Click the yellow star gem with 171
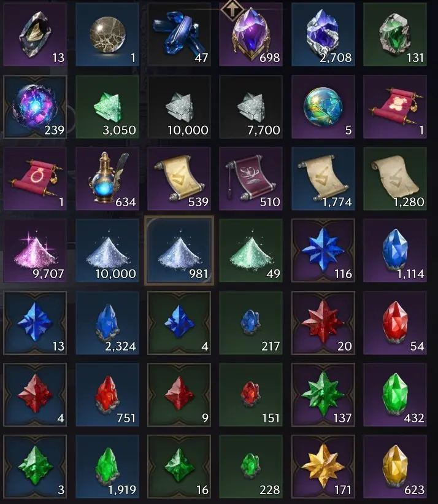Viewport: 438px width, 504px height. click(x=323, y=467)
